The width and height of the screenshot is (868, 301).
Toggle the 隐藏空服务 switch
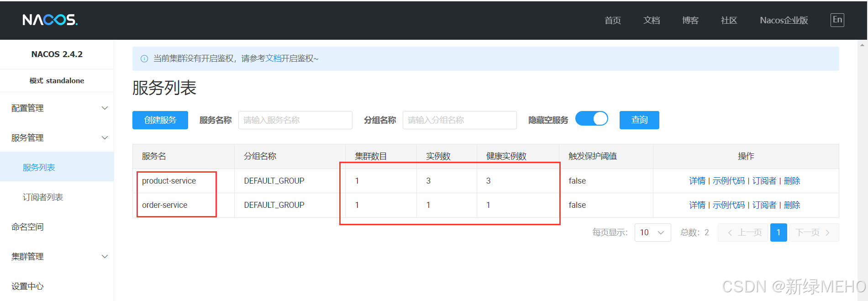click(x=592, y=119)
